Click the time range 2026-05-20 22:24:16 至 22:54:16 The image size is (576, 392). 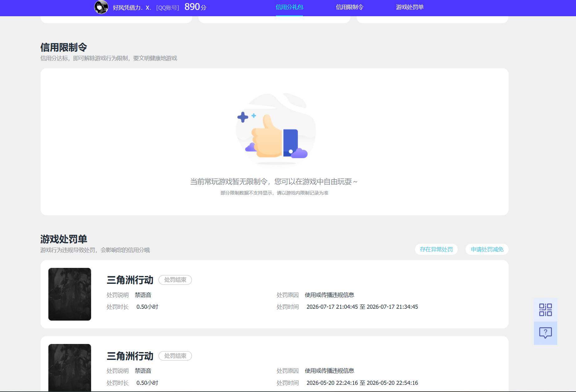coord(362,383)
